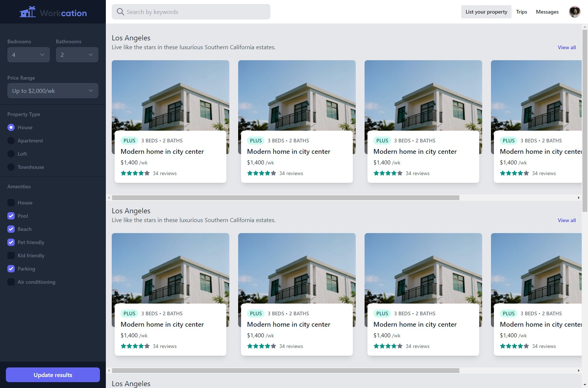Viewport: 588px width, 388px height.
Task: Enable the House amenity checkbox
Action: point(11,203)
